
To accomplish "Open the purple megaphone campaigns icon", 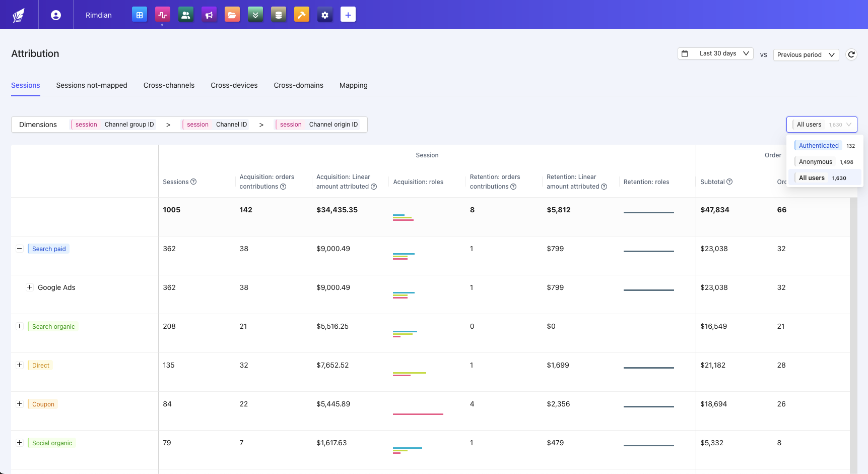I will pos(209,15).
